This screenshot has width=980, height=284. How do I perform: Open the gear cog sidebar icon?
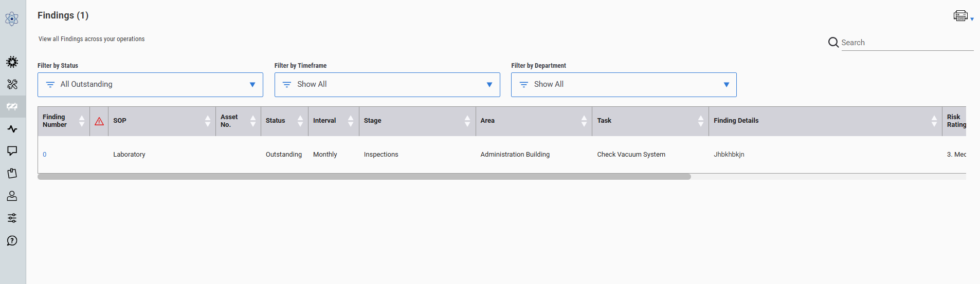[12, 62]
